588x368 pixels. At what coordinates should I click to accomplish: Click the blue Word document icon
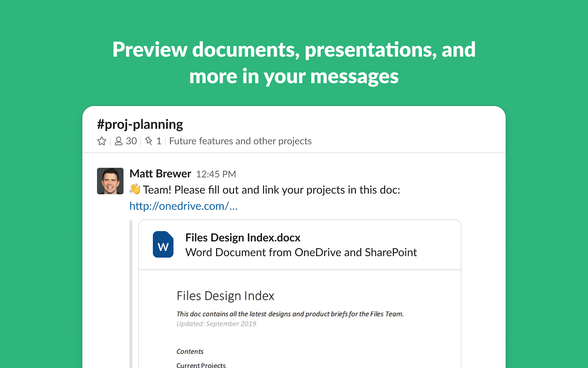click(x=163, y=244)
